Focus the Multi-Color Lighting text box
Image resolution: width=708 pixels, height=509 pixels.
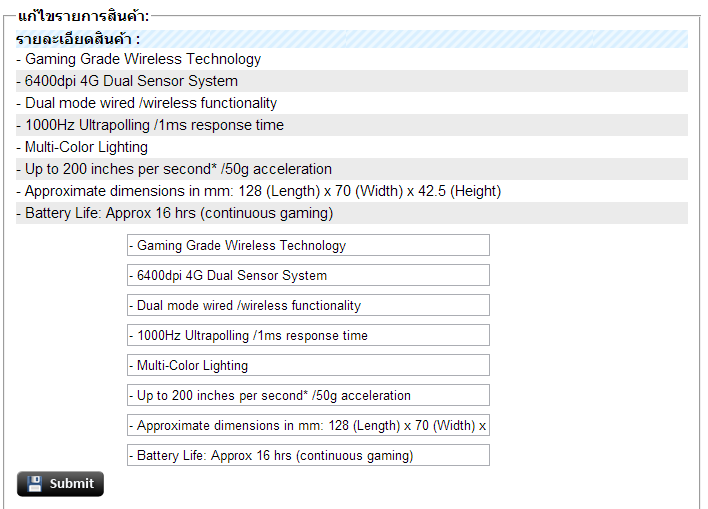308,365
